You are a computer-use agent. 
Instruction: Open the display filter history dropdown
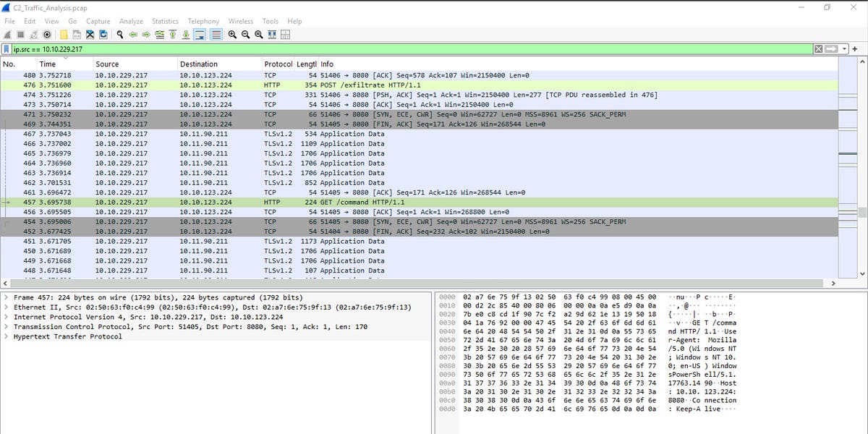pos(844,49)
